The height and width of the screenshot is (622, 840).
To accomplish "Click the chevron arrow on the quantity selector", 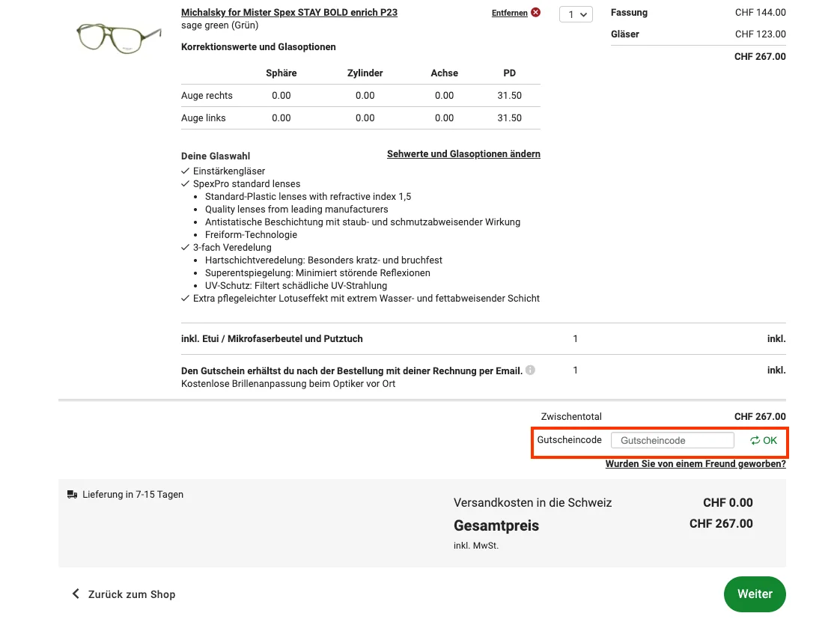I will (585, 13).
